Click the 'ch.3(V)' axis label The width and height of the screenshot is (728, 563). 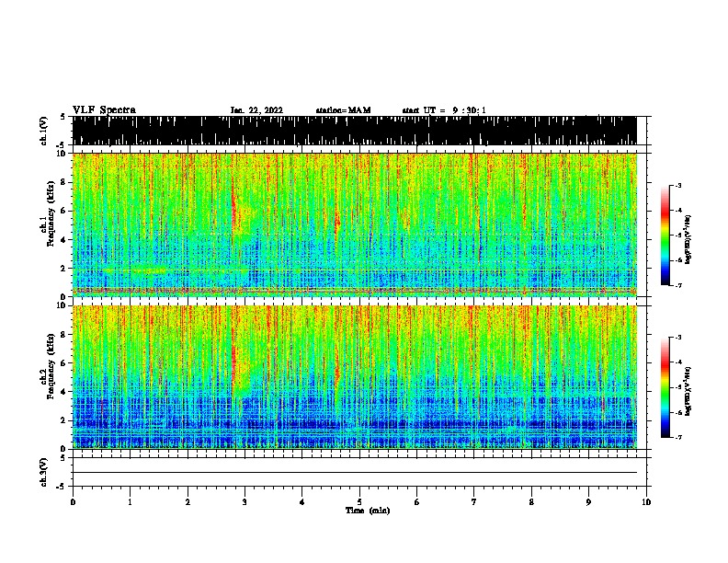click(x=43, y=472)
